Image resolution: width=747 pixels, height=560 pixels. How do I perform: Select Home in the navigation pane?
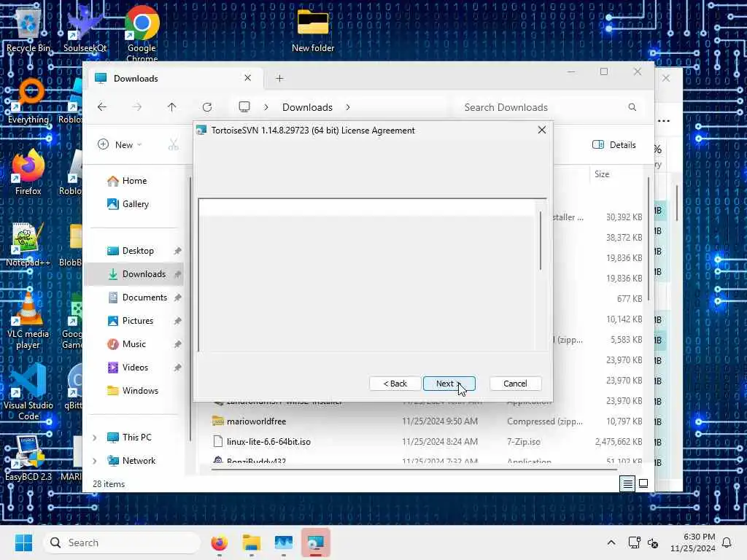tap(134, 181)
